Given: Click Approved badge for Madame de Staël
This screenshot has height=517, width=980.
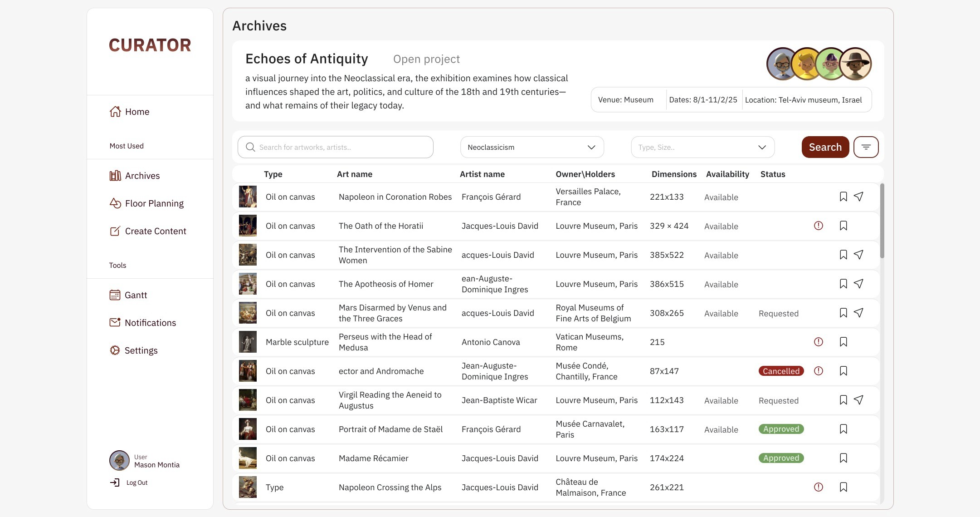Looking at the screenshot, I should pos(781,429).
